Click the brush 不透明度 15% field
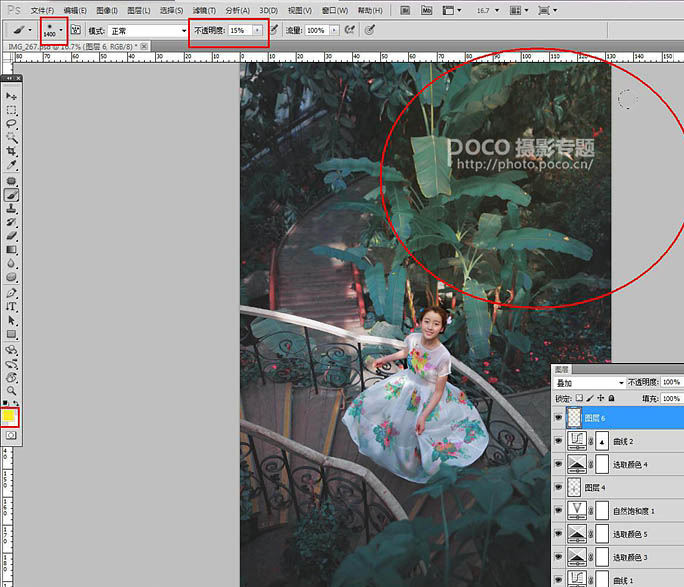 coord(239,31)
